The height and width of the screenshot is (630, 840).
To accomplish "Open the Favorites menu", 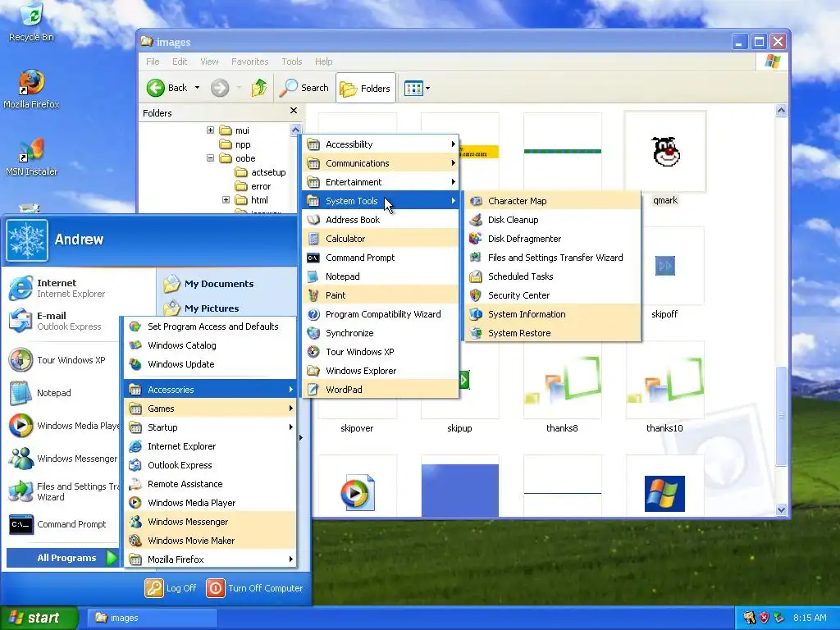I will 249,62.
